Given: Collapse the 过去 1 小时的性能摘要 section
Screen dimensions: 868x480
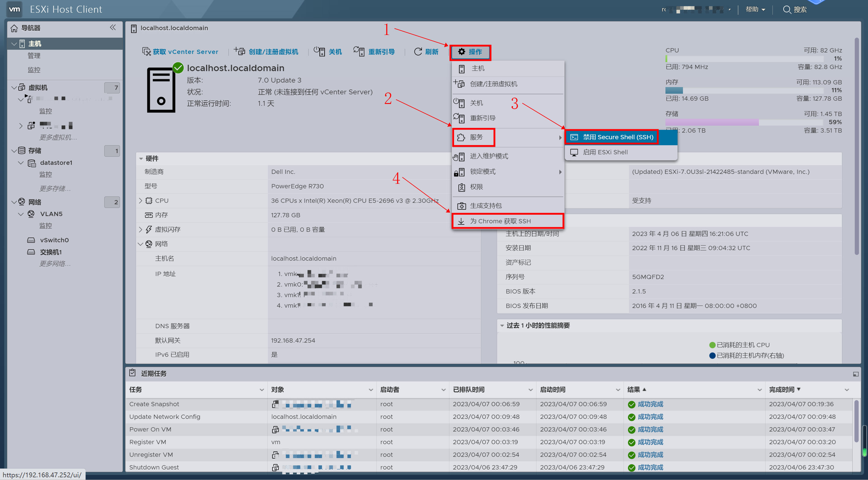Looking at the screenshot, I should (502, 326).
